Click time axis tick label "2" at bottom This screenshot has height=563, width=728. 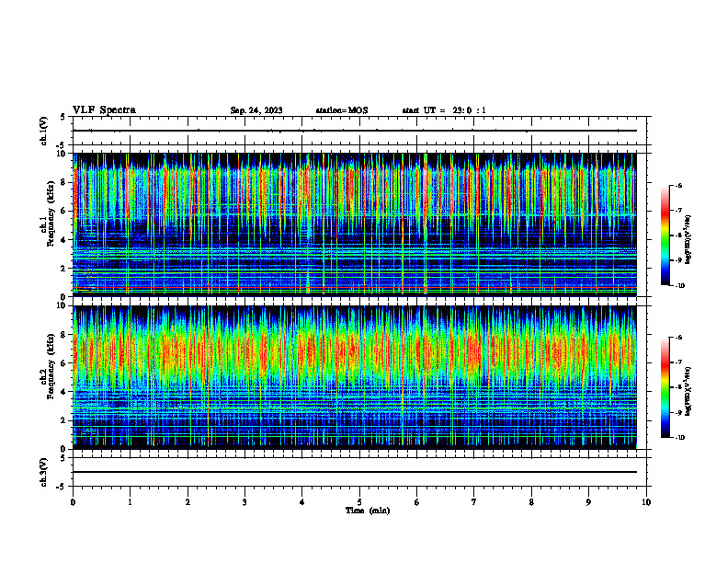point(188,502)
